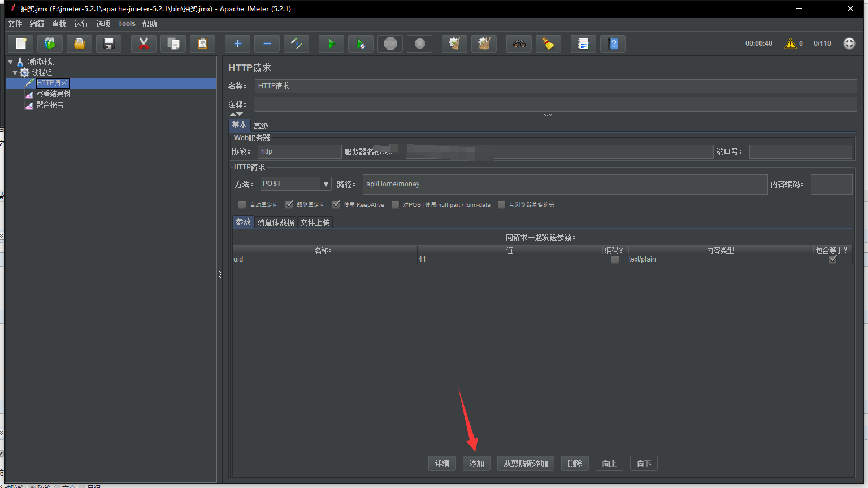Open Search with binoculars icon

click(519, 43)
